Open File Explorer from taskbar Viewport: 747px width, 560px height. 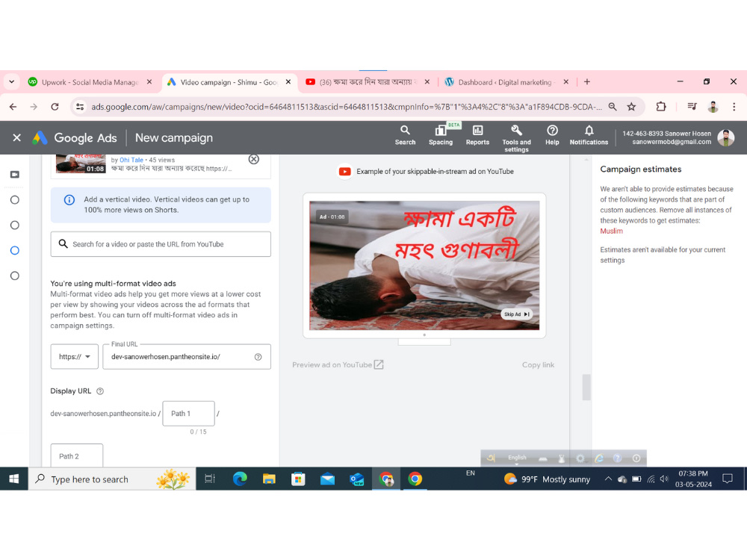pos(269,479)
